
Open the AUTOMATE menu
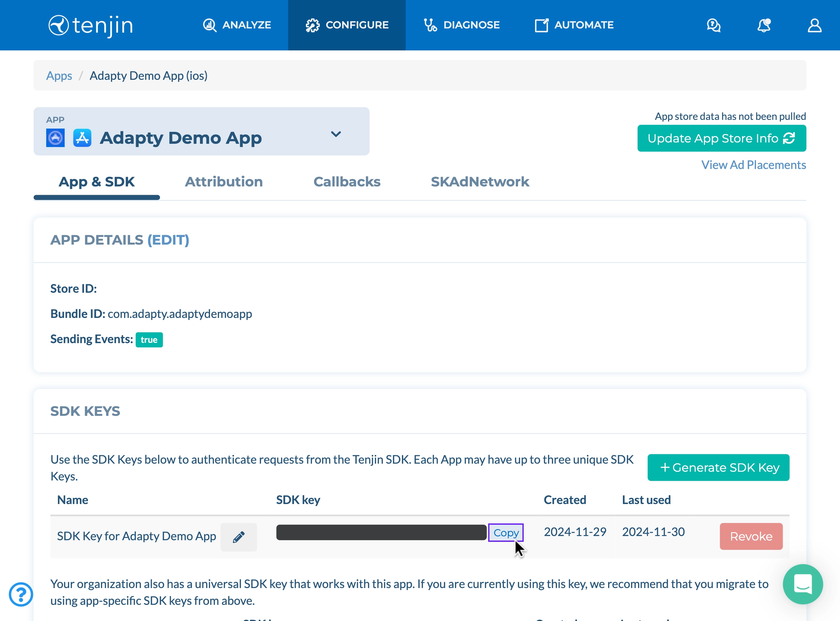click(574, 25)
